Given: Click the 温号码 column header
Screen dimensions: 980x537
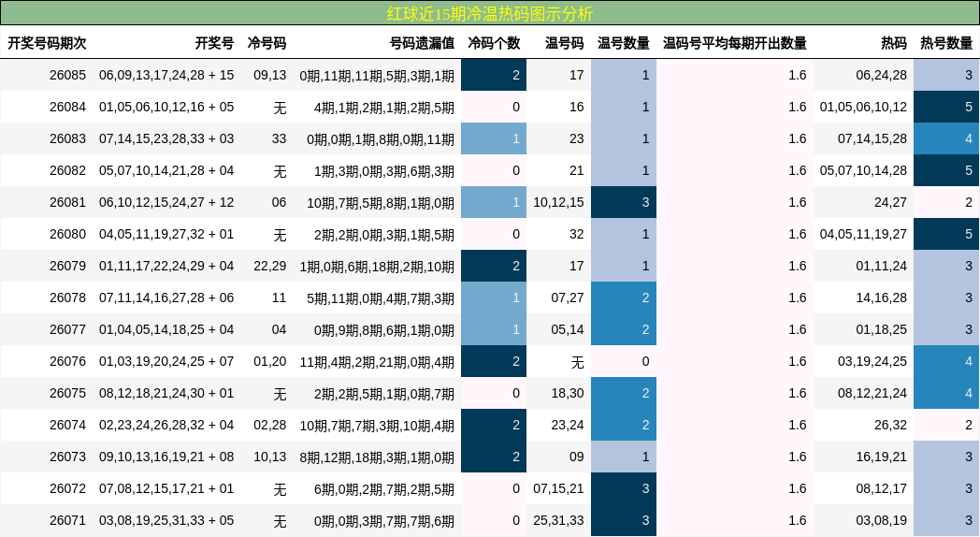Looking at the screenshot, I should [x=565, y=43].
